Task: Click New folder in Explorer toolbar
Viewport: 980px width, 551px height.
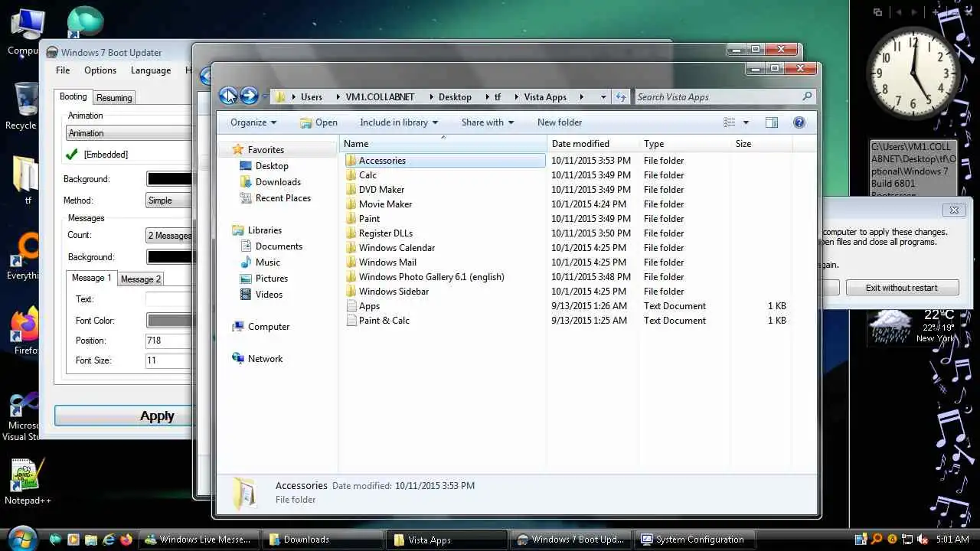Action: [x=560, y=122]
